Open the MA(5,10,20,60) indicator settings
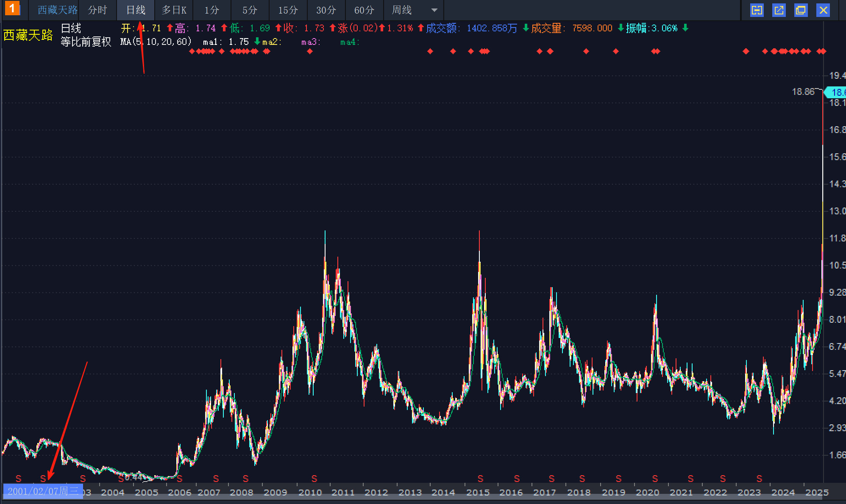The image size is (846, 504). (156, 42)
